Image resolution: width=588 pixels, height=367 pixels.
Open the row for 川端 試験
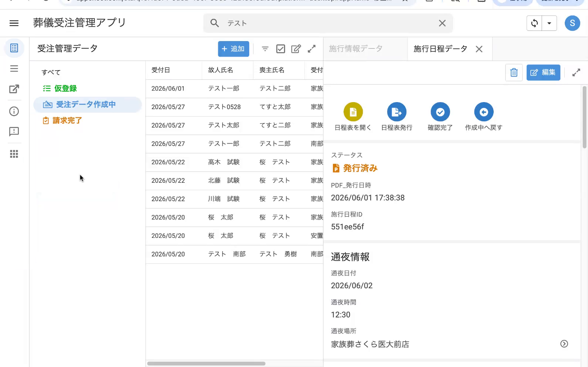tap(234, 199)
